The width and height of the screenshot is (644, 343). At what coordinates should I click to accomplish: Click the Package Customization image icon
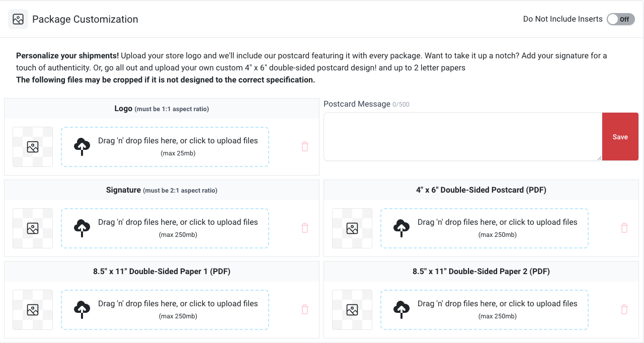click(x=18, y=19)
